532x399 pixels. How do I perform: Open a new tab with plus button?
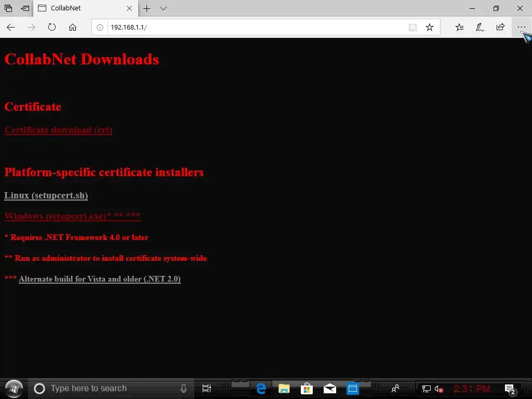(x=147, y=8)
